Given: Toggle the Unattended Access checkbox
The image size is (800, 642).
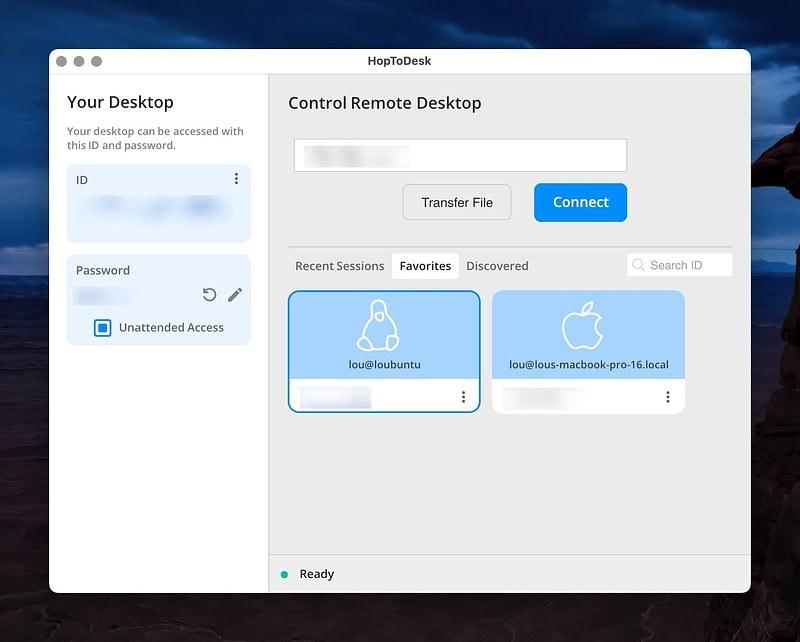Looking at the screenshot, I should click(103, 328).
